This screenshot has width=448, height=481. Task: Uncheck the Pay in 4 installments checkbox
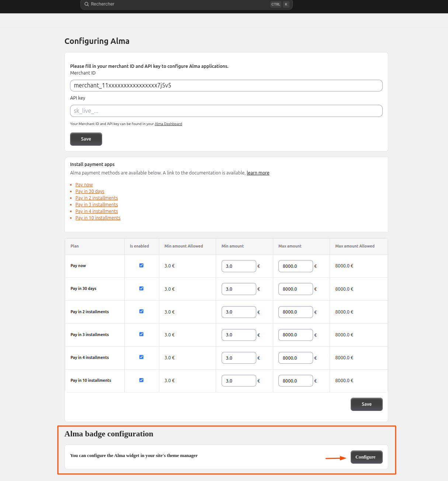point(141,357)
